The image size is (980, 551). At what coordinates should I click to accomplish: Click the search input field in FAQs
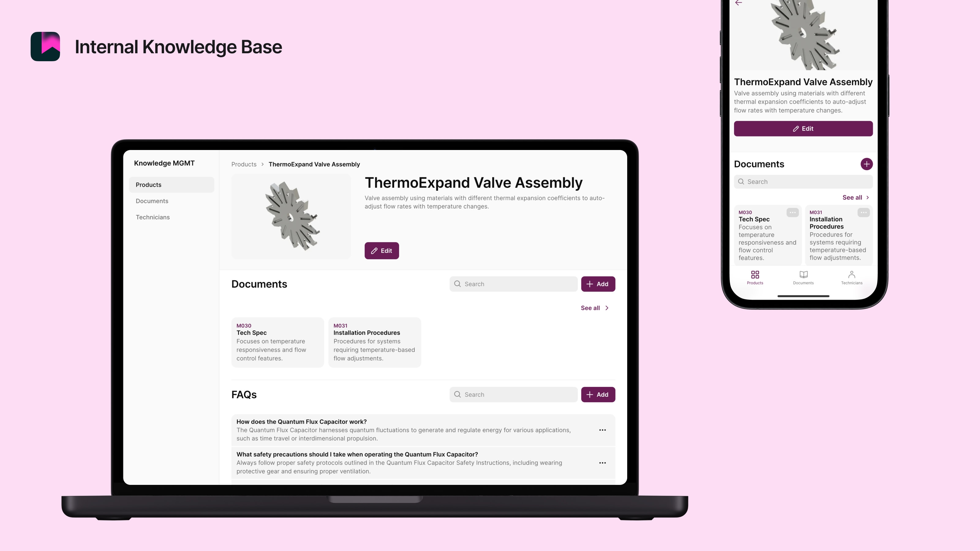(513, 394)
